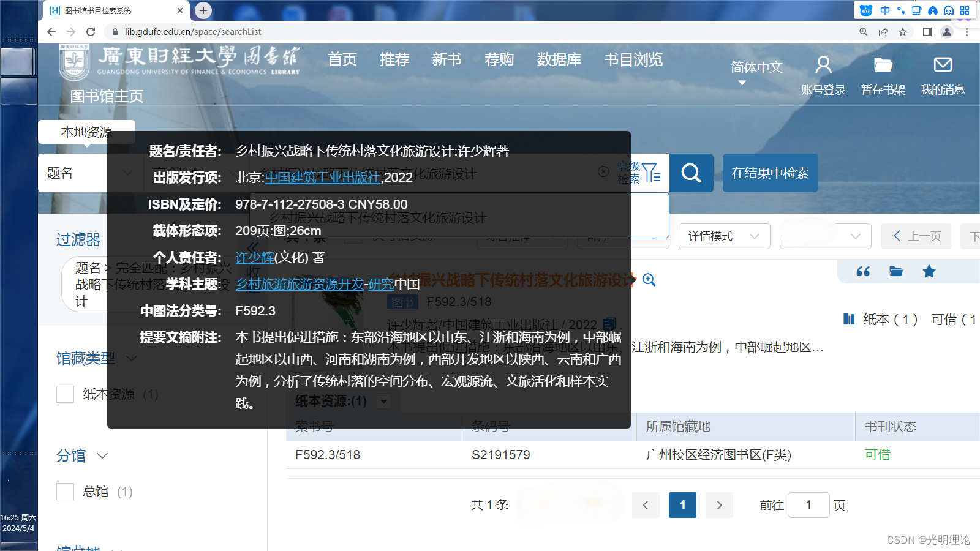Open the temporary bookshelf folder icon
This screenshot has width=980, height=551.
tap(883, 65)
